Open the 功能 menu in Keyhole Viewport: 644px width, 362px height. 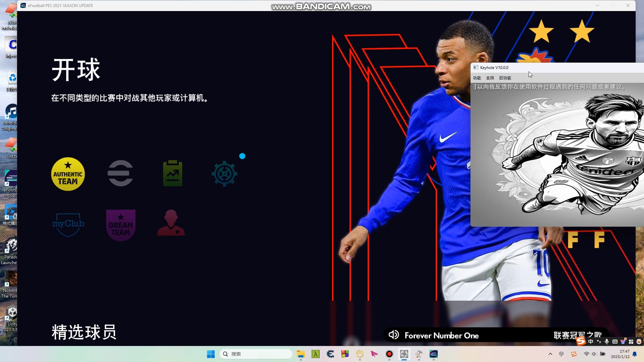[x=476, y=78]
